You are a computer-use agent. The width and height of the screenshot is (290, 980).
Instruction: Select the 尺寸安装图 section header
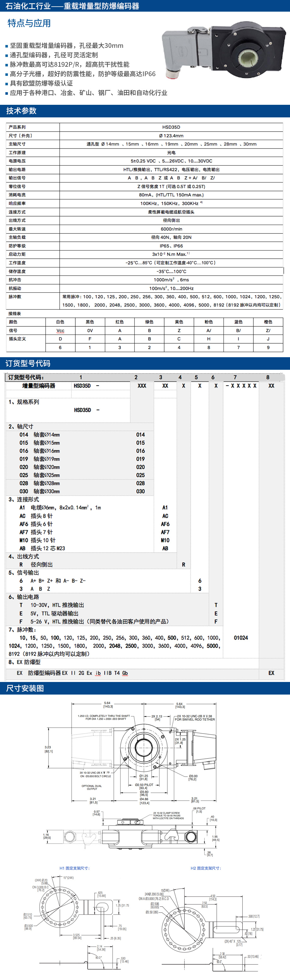click(x=25, y=688)
